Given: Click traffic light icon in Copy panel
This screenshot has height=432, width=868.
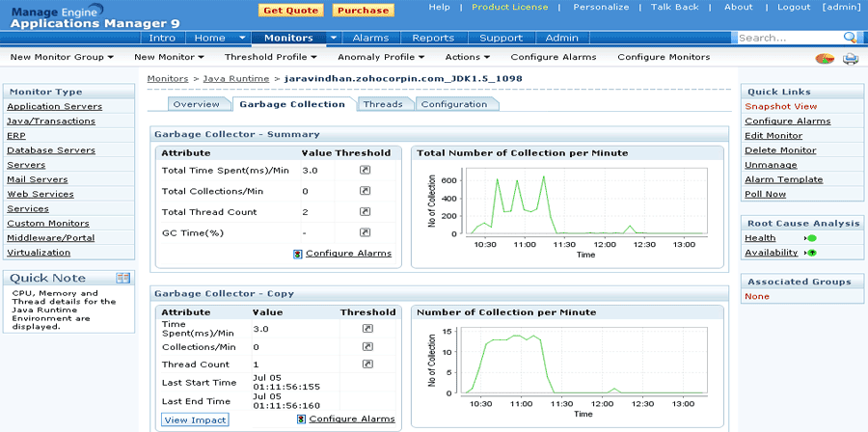Looking at the screenshot, I should pyautogui.click(x=301, y=419).
